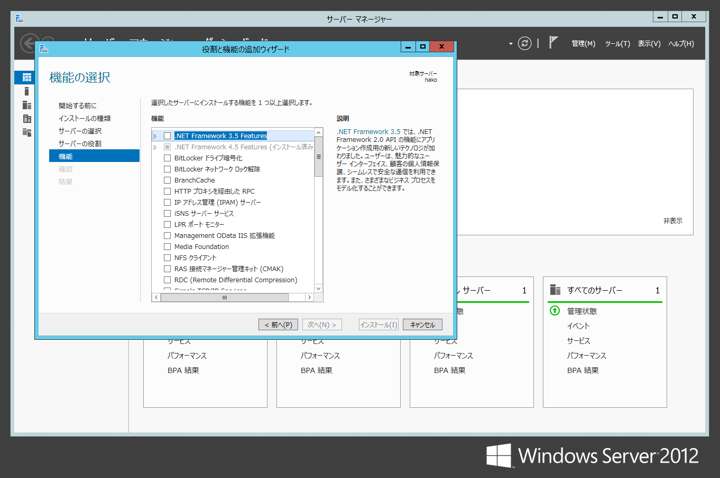This screenshot has height=478, width=720.
Task: Click 管理状態 in すべてのサーバー tile
Action: click(582, 311)
